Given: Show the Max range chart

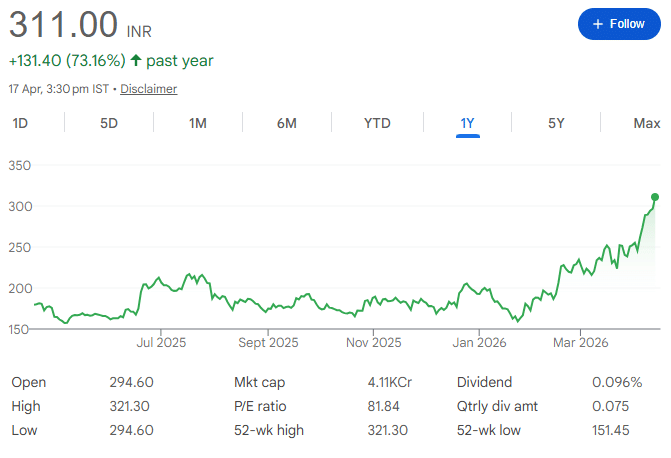Looking at the screenshot, I should [x=646, y=123].
